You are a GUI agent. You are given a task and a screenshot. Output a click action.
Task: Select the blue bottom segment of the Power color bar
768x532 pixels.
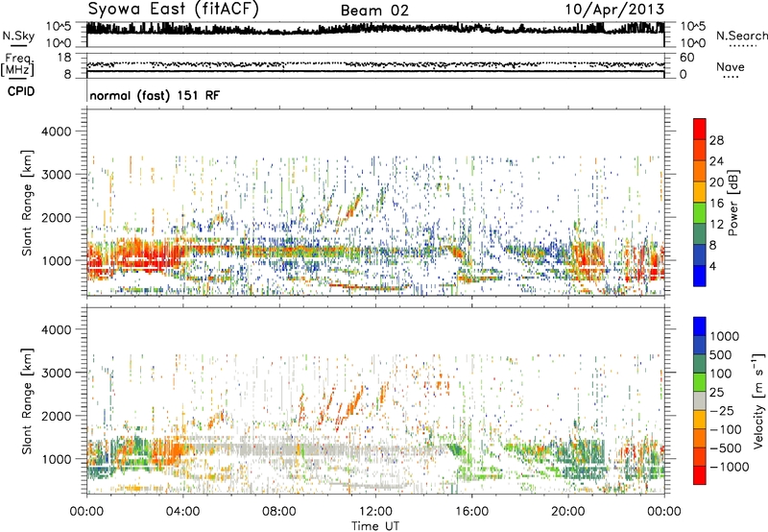click(700, 277)
